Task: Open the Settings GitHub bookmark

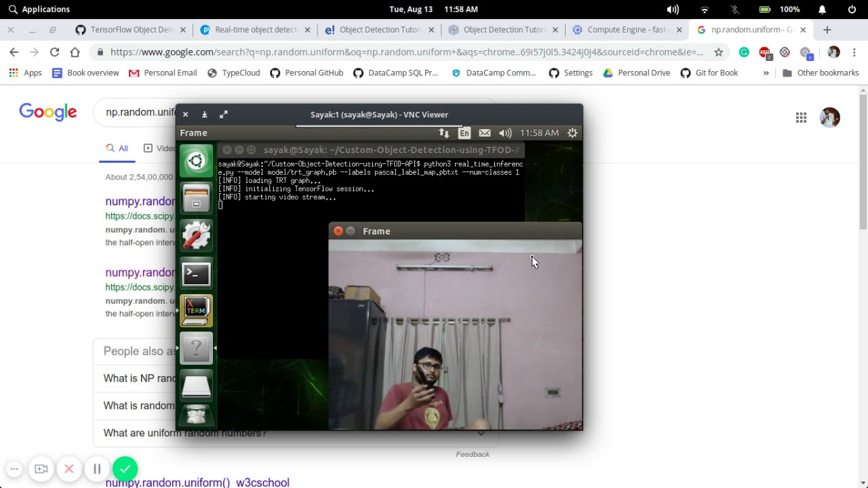Action: 571,73
